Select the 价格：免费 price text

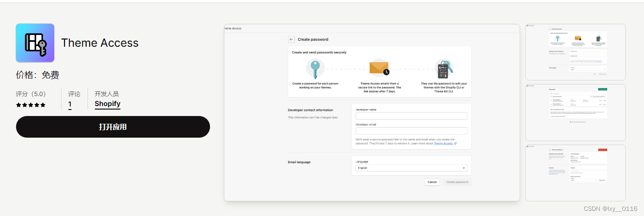38,75
